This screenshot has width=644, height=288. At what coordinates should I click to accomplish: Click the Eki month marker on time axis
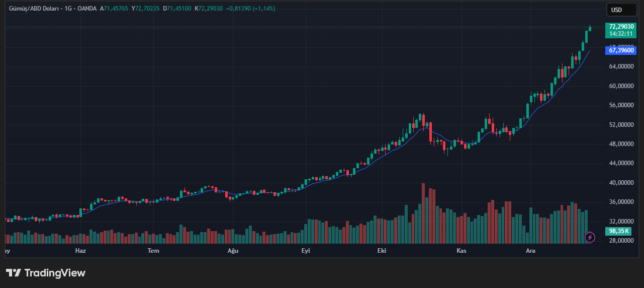click(382, 251)
